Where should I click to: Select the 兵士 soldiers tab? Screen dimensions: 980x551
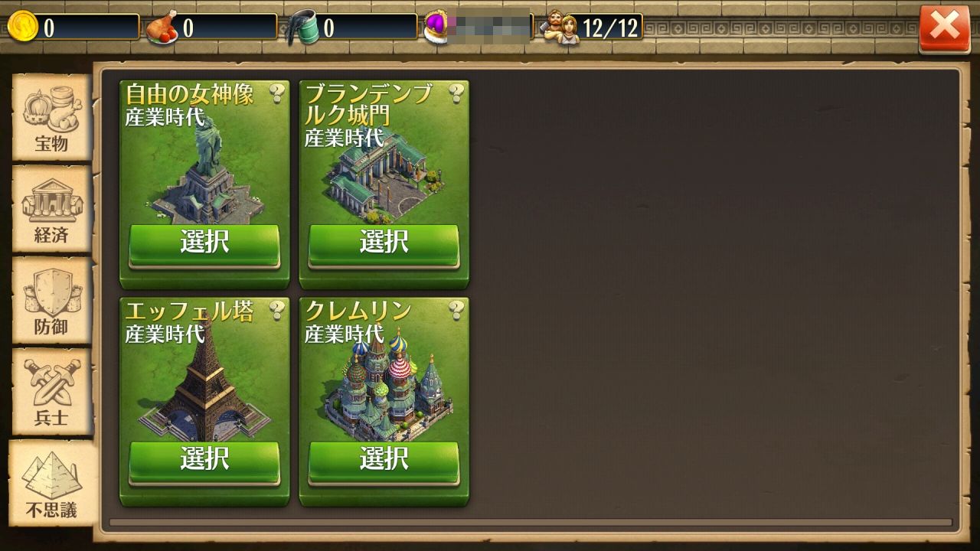[51, 393]
